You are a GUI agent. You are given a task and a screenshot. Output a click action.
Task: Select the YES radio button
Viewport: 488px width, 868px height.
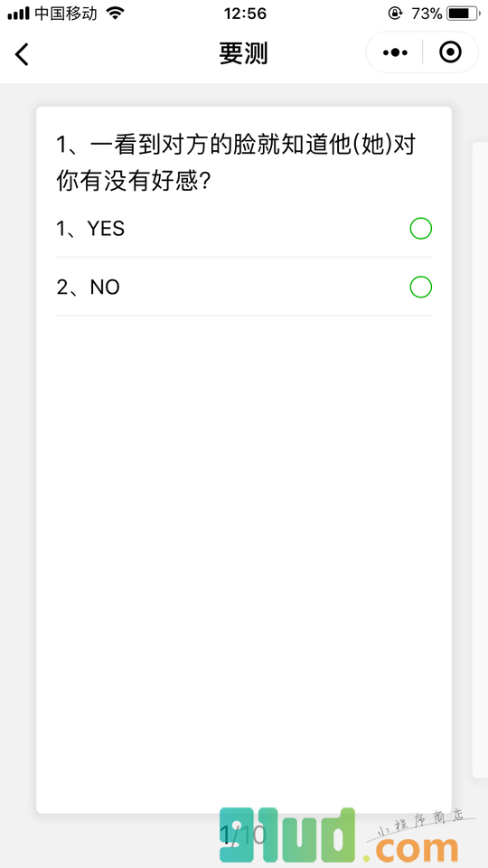[x=420, y=229]
